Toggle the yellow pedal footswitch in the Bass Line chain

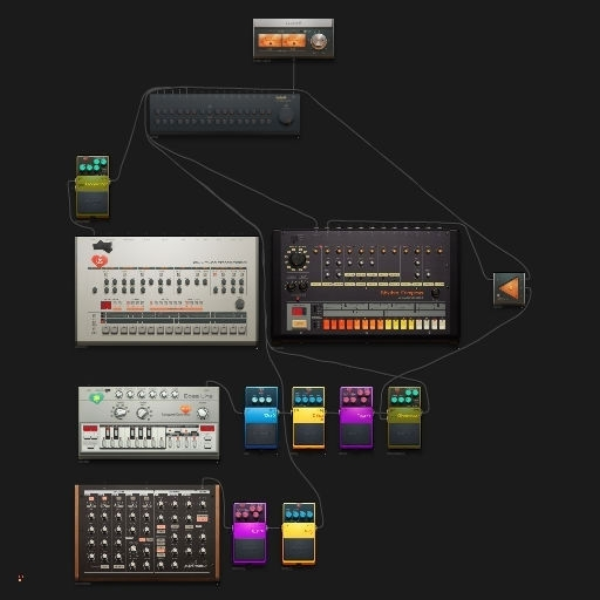(x=308, y=434)
